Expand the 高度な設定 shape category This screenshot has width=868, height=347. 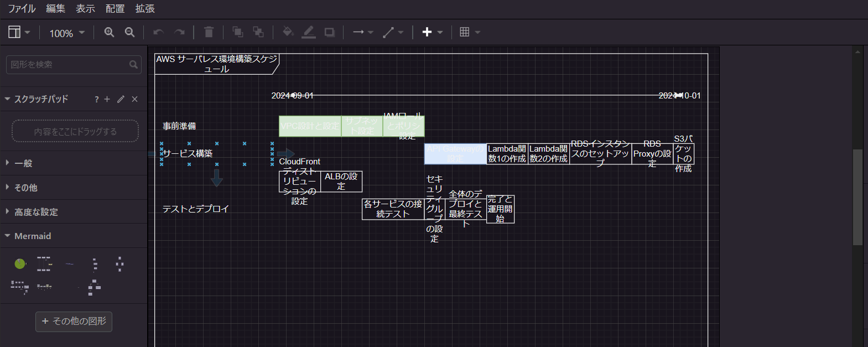coord(74,212)
